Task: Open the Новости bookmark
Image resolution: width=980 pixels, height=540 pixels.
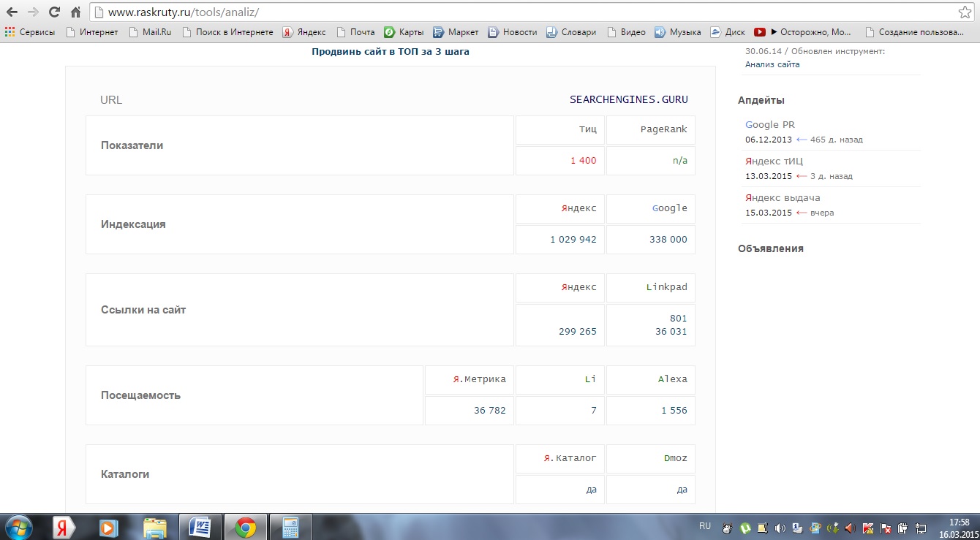Action: (x=513, y=32)
